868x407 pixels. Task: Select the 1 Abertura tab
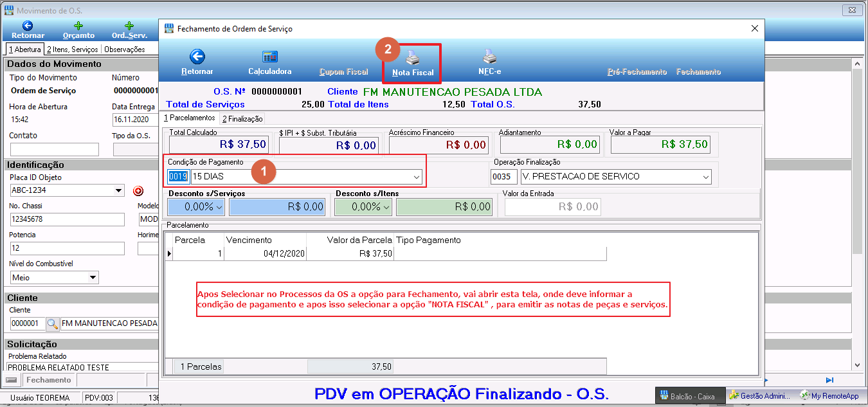click(24, 49)
